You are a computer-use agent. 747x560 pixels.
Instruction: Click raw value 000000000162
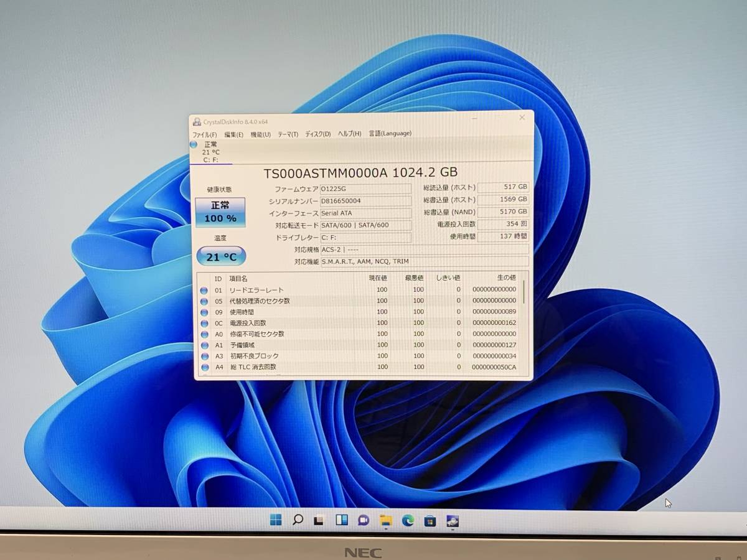click(494, 323)
